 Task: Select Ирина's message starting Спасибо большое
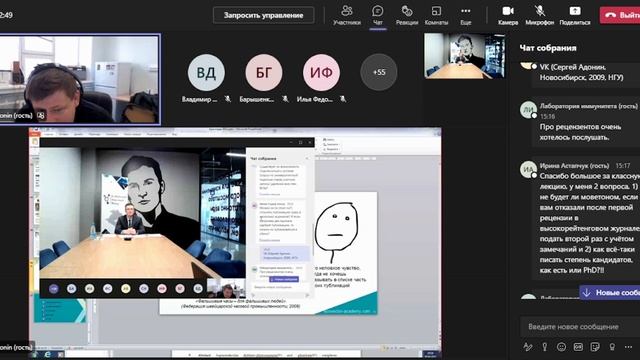click(590, 223)
